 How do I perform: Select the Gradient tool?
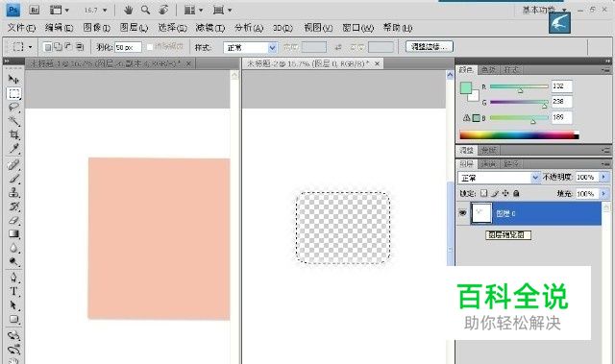(x=13, y=234)
